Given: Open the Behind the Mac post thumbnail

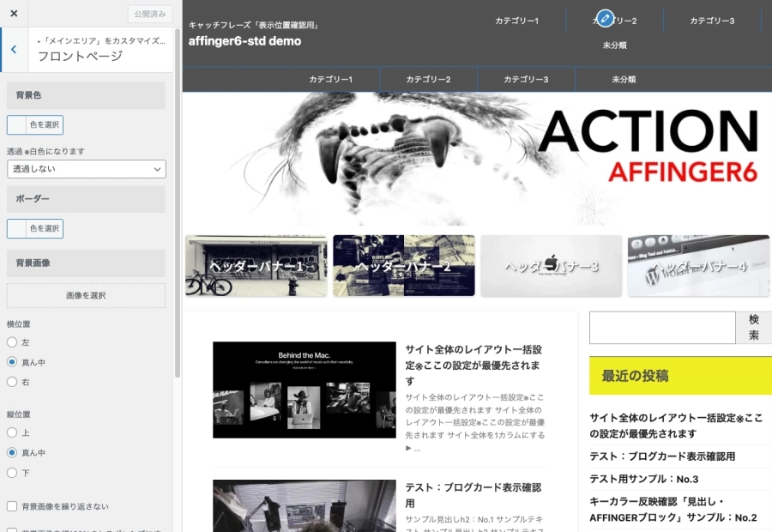Looking at the screenshot, I should tap(305, 390).
